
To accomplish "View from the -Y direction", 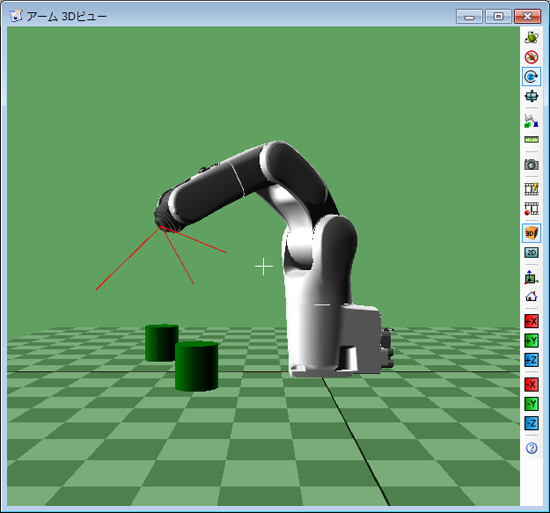I will (x=531, y=404).
